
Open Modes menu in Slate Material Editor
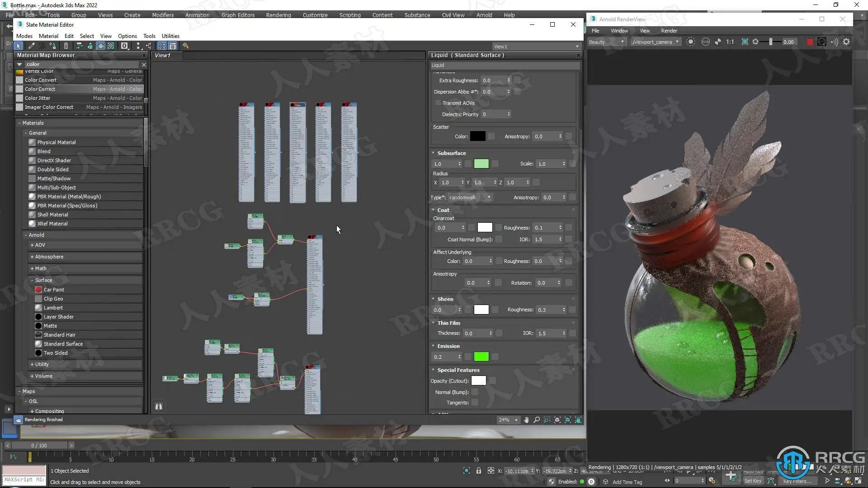tap(24, 36)
